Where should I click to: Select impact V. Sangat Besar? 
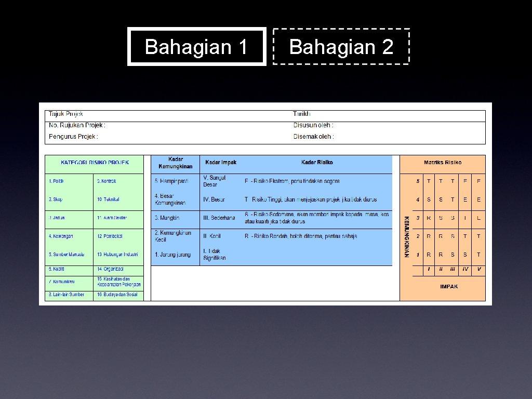[x=214, y=181]
